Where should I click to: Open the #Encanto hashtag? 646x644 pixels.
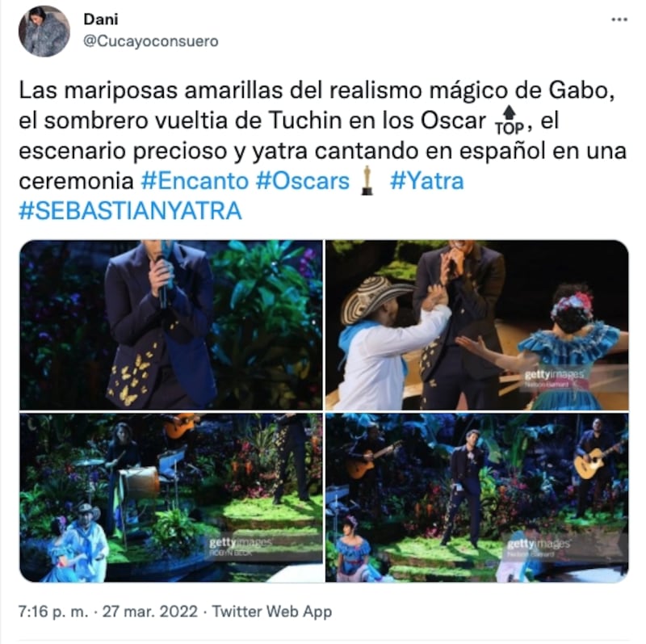click(x=194, y=181)
